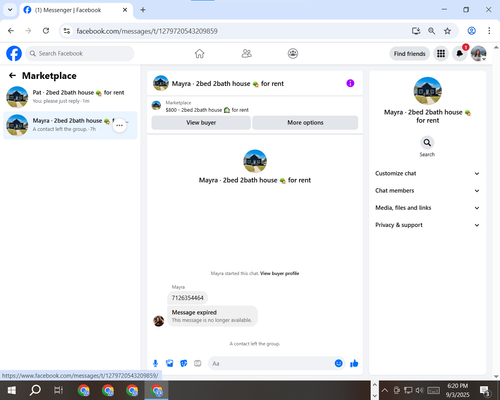The image size is (500, 400).
Task: Open the volume icon in system tray
Action: [419, 390]
